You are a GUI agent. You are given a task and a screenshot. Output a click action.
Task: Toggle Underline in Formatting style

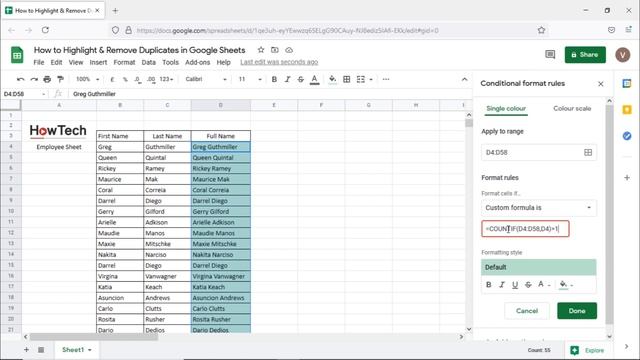pyautogui.click(x=515, y=285)
